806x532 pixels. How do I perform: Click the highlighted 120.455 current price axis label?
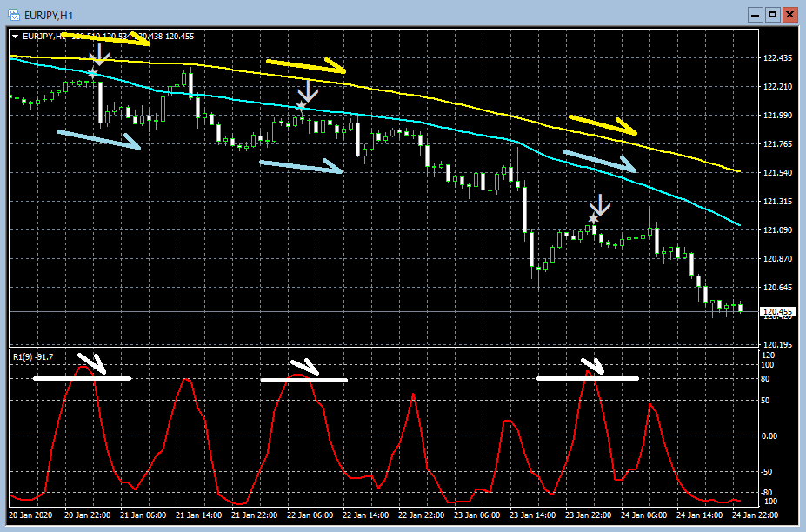(x=777, y=311)
